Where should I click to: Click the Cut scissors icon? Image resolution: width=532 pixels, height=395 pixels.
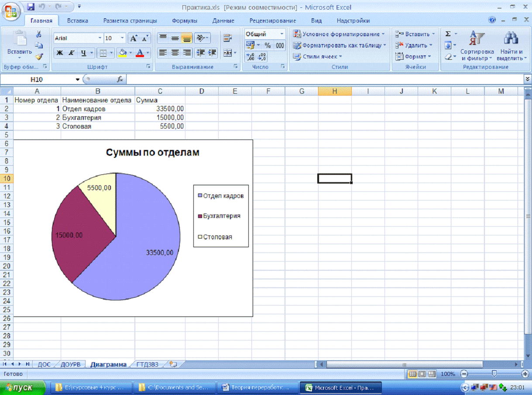click(39, 34)
